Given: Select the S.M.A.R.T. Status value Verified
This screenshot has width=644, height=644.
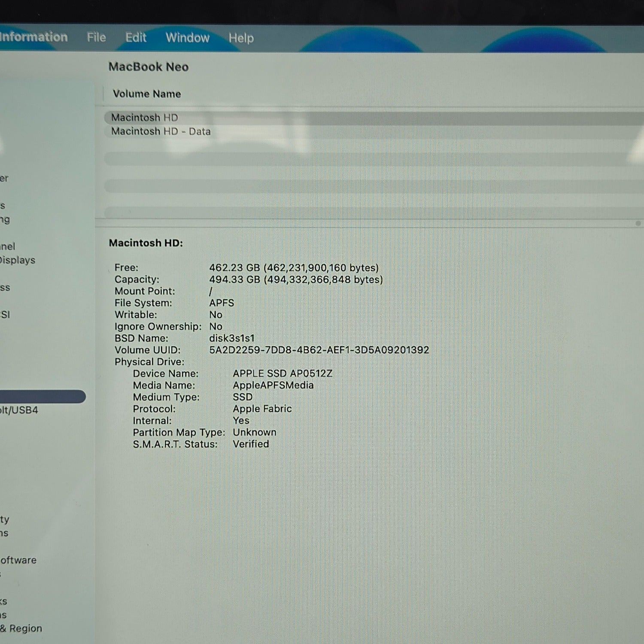Looking at the screenshot, I should (251, 444).
